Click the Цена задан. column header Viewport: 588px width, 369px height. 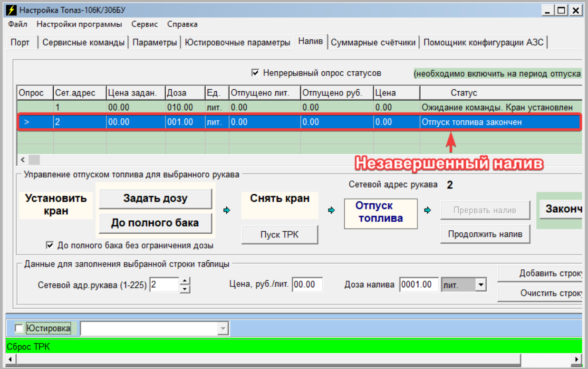(x=136, y=93)
